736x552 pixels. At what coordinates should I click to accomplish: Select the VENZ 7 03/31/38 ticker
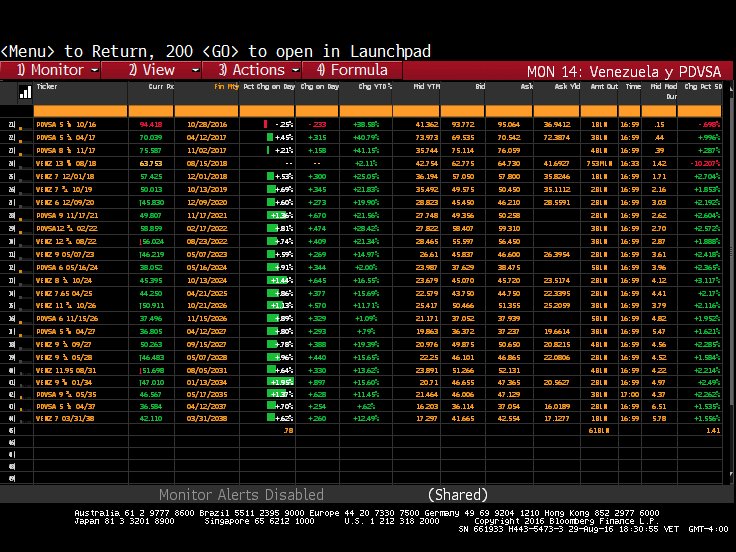(65, 418)
